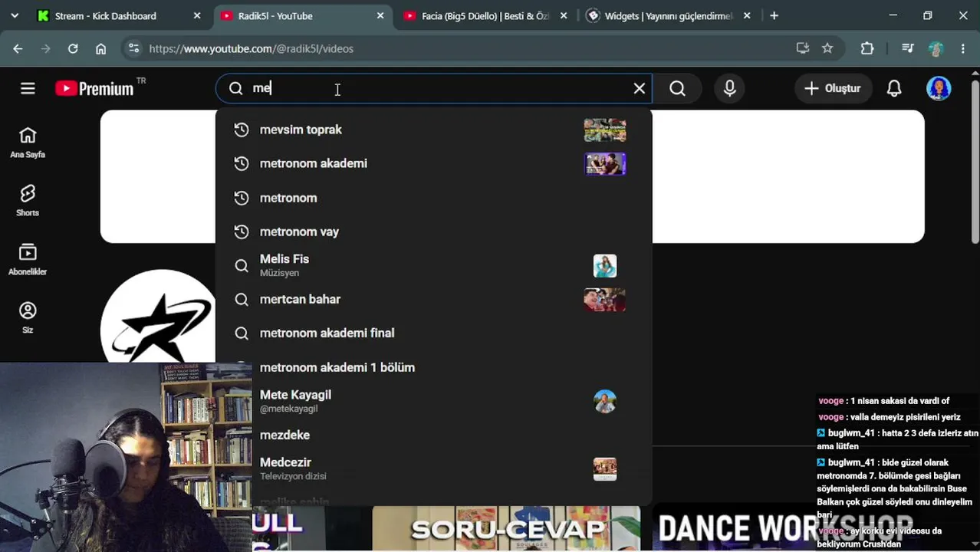The height and width of the screenshot is (552, 980).
Task: Click the magnifier search submit button
Action: click(677, 88)
